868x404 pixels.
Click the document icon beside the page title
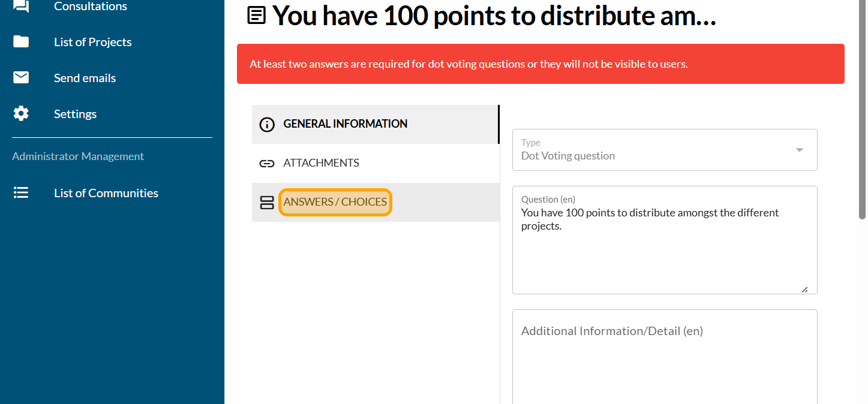pos(257,16)
